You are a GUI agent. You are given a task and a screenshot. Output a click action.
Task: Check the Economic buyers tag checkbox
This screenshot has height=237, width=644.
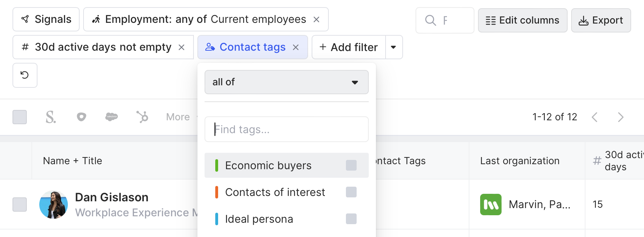351,165
